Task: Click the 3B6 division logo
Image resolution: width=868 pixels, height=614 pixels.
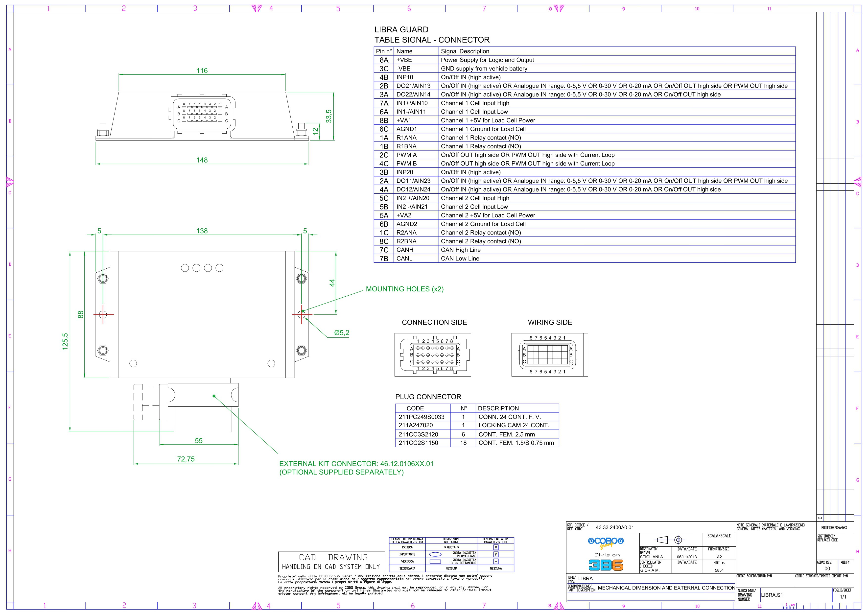Action: click(606, 565)
